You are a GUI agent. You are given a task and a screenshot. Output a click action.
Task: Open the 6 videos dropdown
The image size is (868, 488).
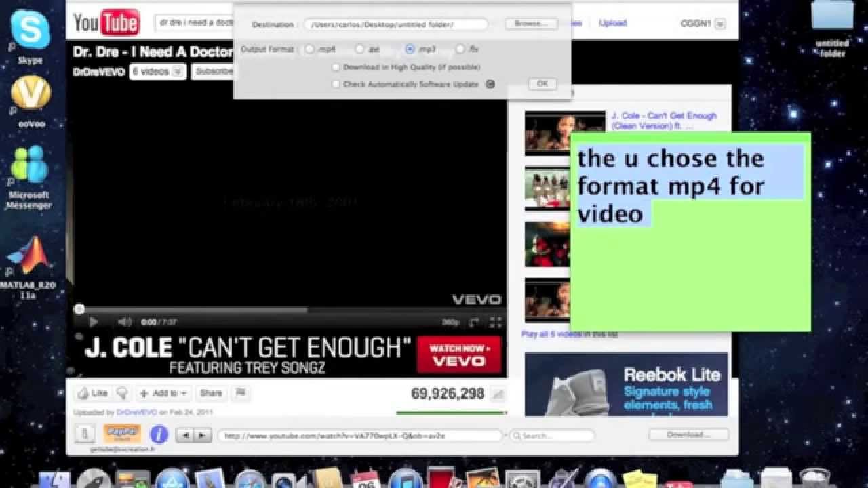tap(158, 71)
